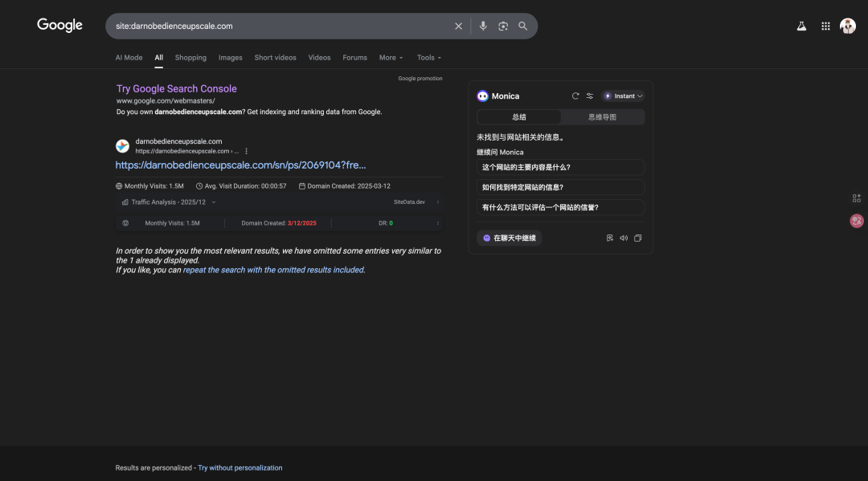Click the translate floating button

click(x=857, y=221)
